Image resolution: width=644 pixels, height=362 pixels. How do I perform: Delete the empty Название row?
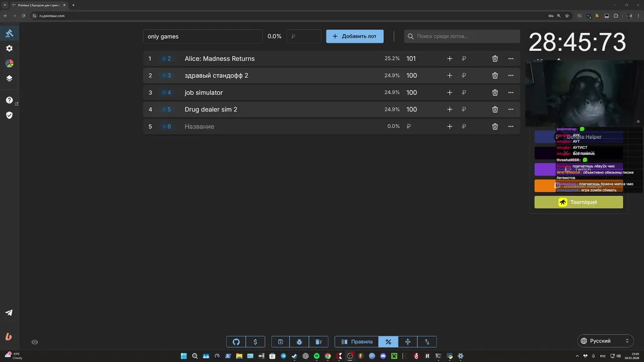pyautogui.click(x=495, y=127)
